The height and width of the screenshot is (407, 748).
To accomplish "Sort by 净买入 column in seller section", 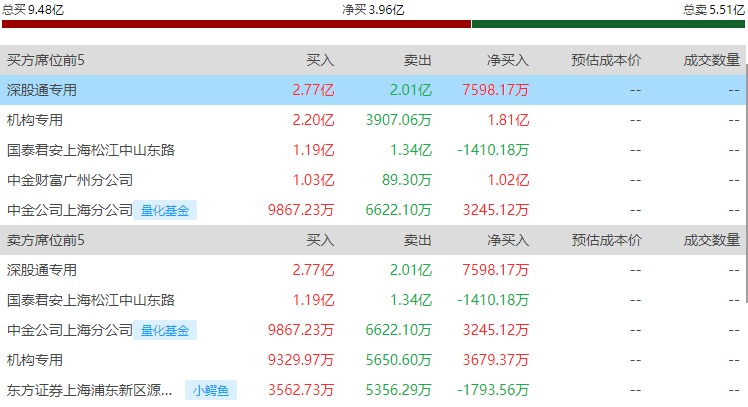I will tap(508, 240).
